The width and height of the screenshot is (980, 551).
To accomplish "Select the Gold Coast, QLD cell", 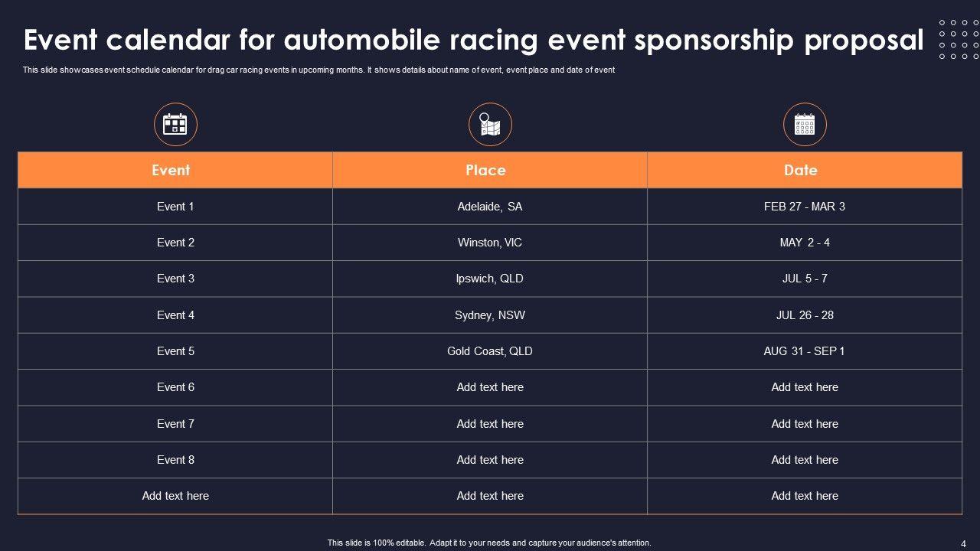I will coord(490,351).
